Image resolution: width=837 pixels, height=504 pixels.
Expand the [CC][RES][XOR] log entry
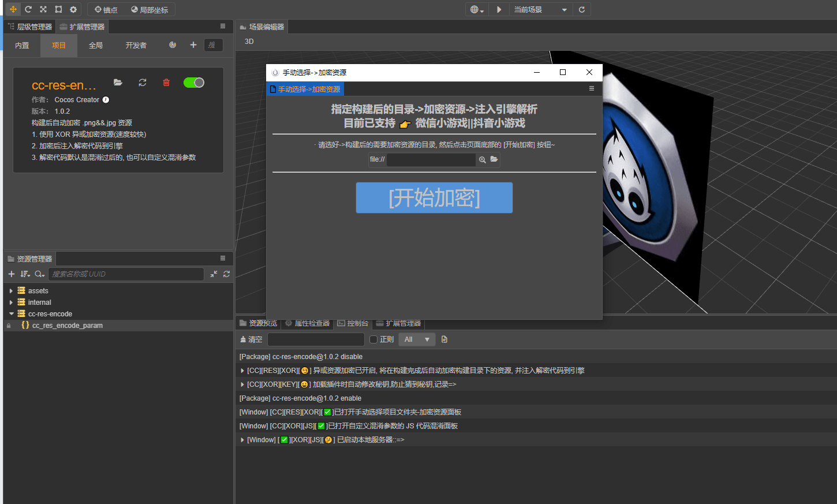pyautogui.click(x=242, y=371)
